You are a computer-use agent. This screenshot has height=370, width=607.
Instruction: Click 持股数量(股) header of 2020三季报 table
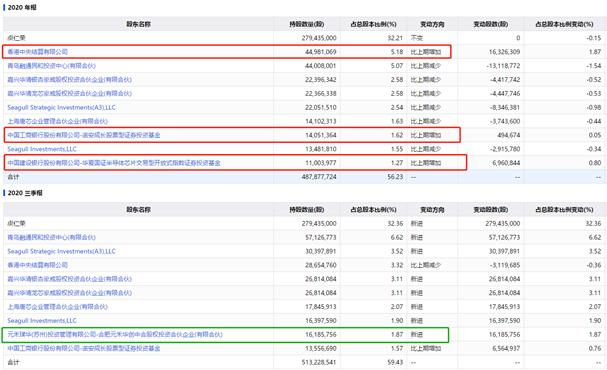coord(307,209)
